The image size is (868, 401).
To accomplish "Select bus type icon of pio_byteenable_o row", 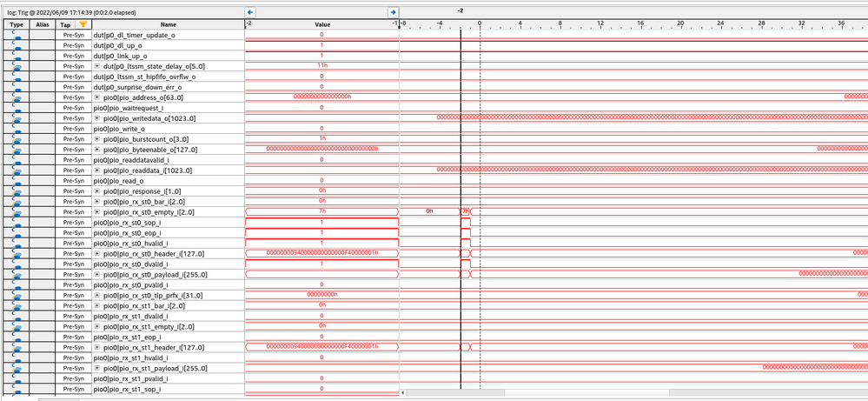I will tap(17, 150).
